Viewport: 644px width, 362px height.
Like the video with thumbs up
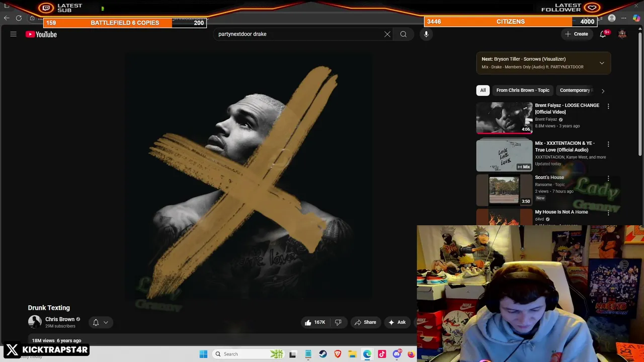pos(315,322)
